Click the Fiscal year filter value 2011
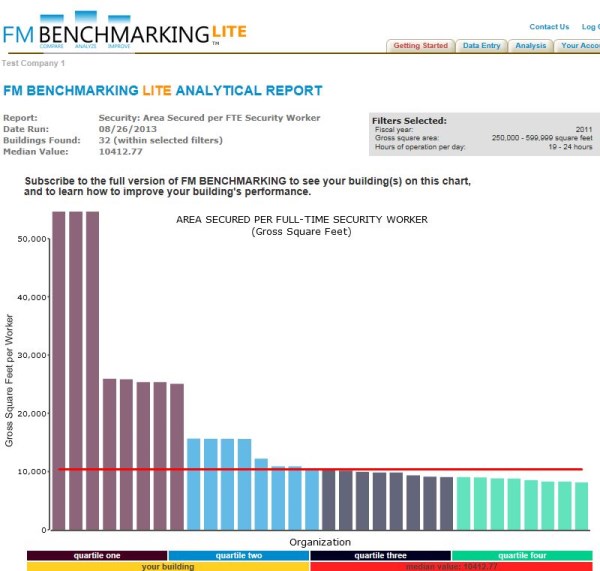 [x=584, y=129]
